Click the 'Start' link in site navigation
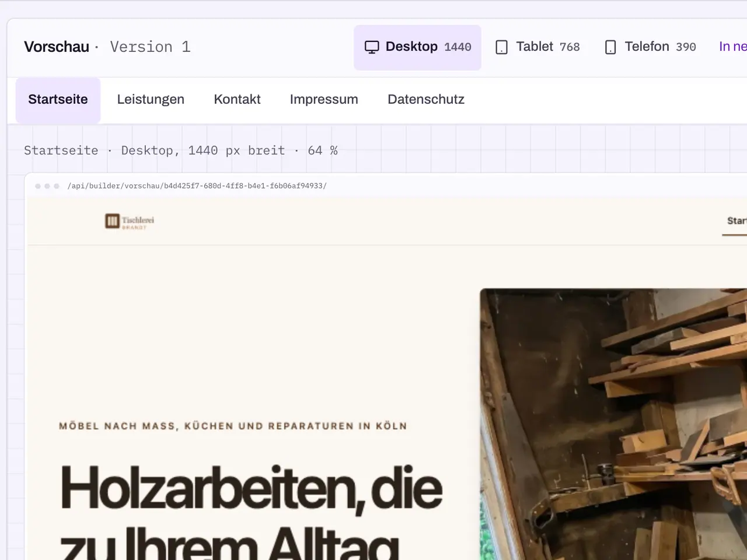 [x=736, y=221]
